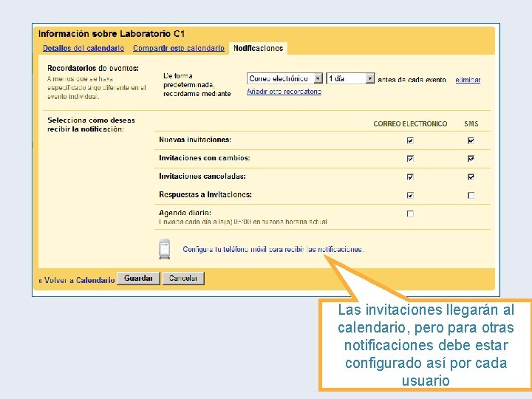
Task: Click Configura tu teléfono móvil link
Action: coord(273,250)
